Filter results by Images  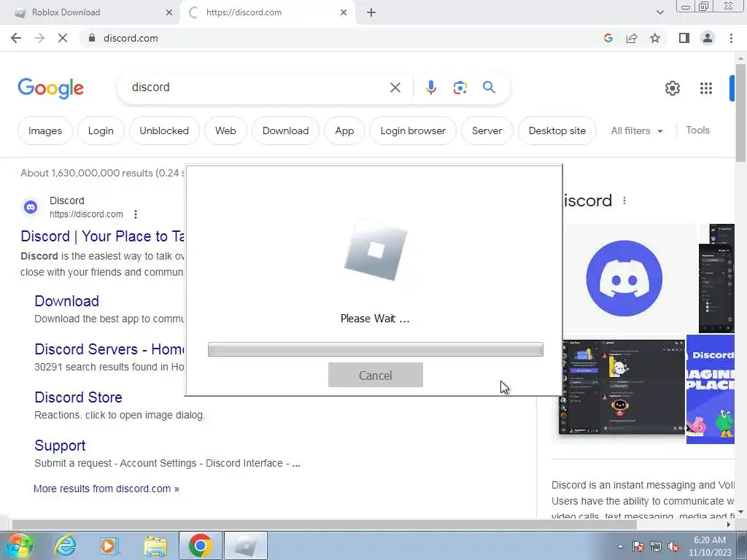click(44, 131)
